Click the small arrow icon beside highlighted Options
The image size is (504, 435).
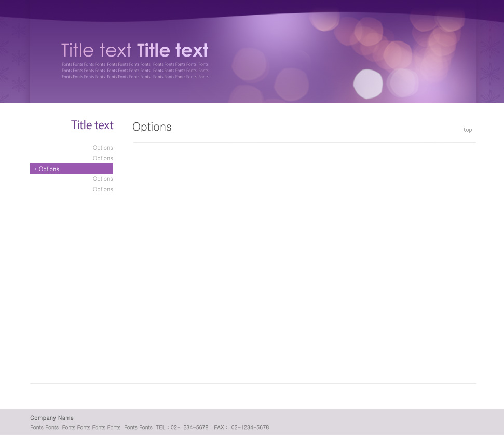(x=35, y=169)
